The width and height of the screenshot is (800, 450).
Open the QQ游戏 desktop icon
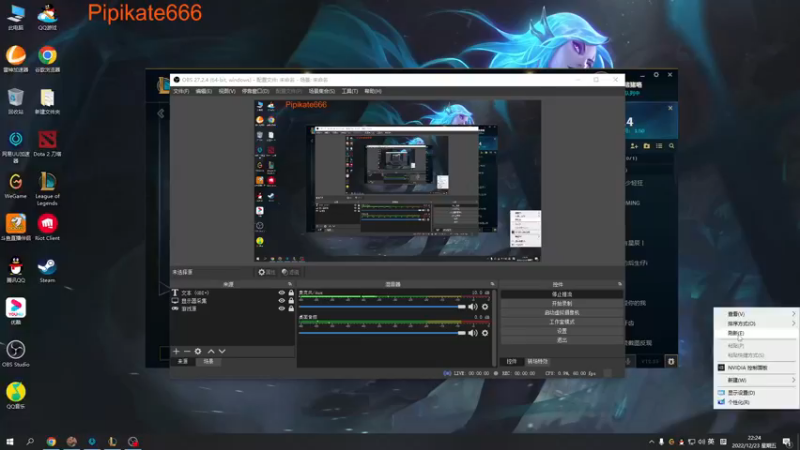click(47, 17)
